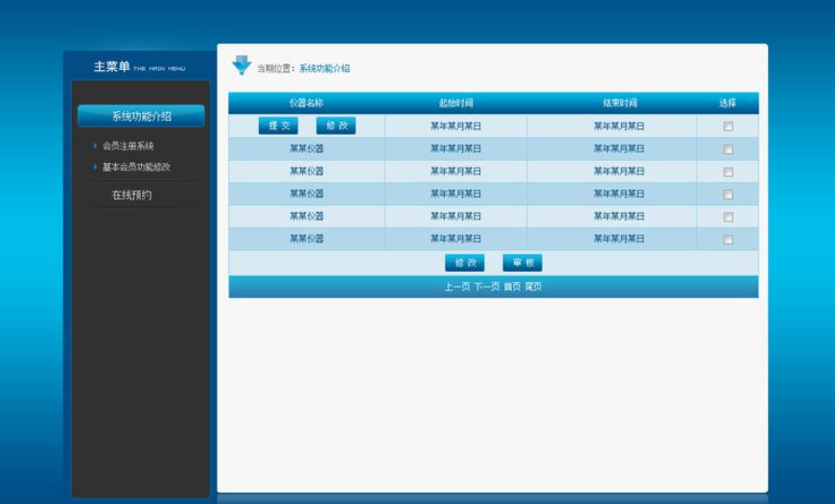Click the 修改 button below the table
Screen dimensions: 835x504
(x=465, y=263)
